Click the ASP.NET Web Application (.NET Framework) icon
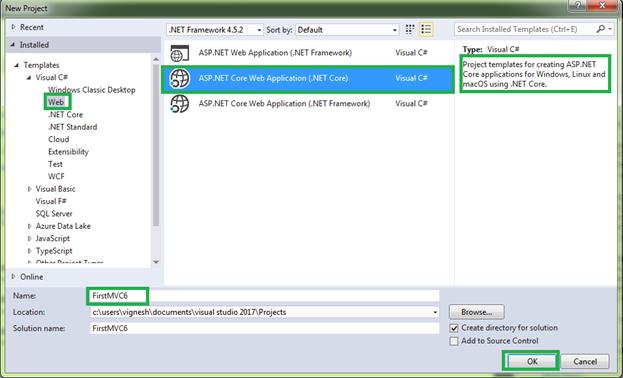This screenshot has height=378, width=623. [180, 53]
